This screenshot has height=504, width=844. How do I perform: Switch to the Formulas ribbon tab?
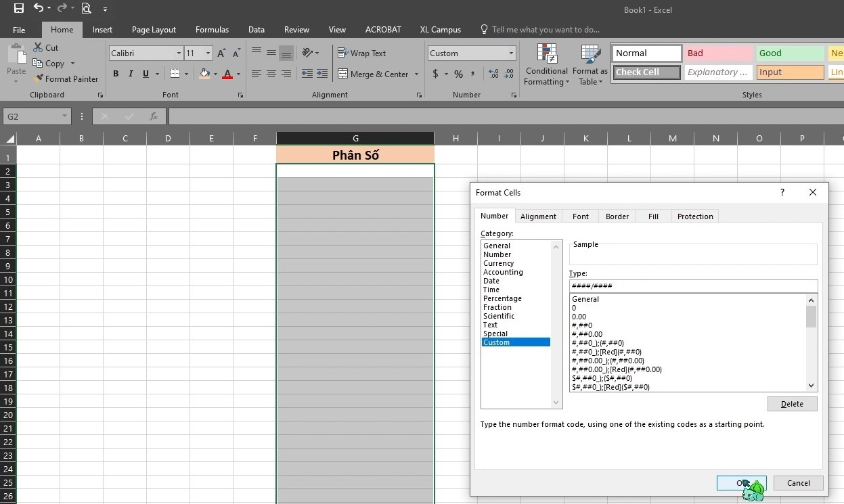point(212,29)
